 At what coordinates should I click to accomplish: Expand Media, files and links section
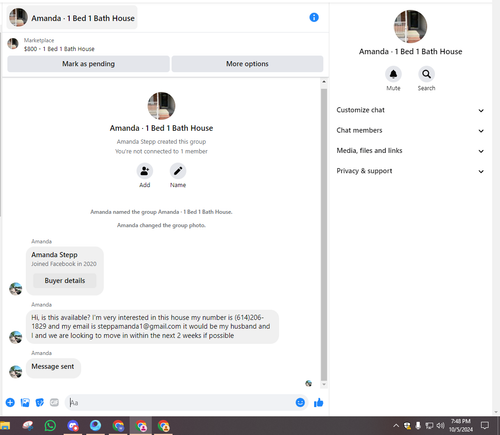pos(410,151)
